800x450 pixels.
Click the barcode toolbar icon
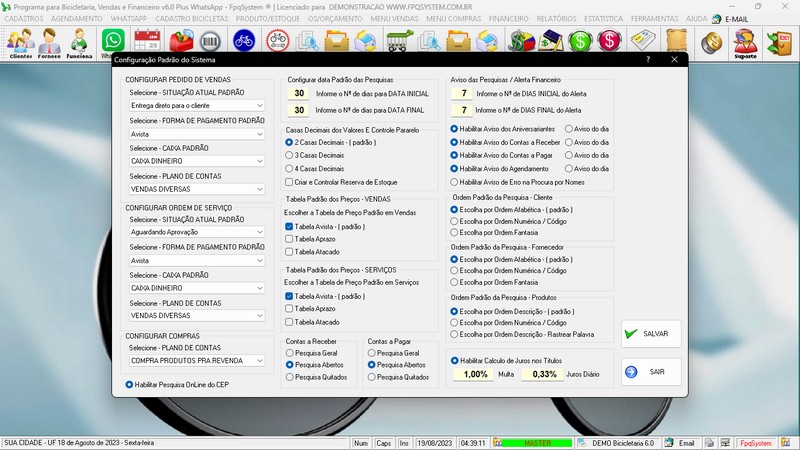coord(210,41)
